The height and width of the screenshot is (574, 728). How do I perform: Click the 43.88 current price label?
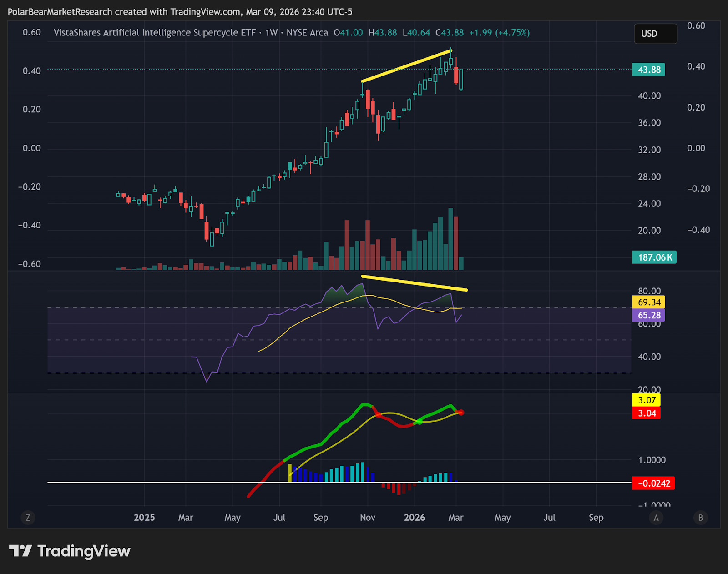pos(649,70)
